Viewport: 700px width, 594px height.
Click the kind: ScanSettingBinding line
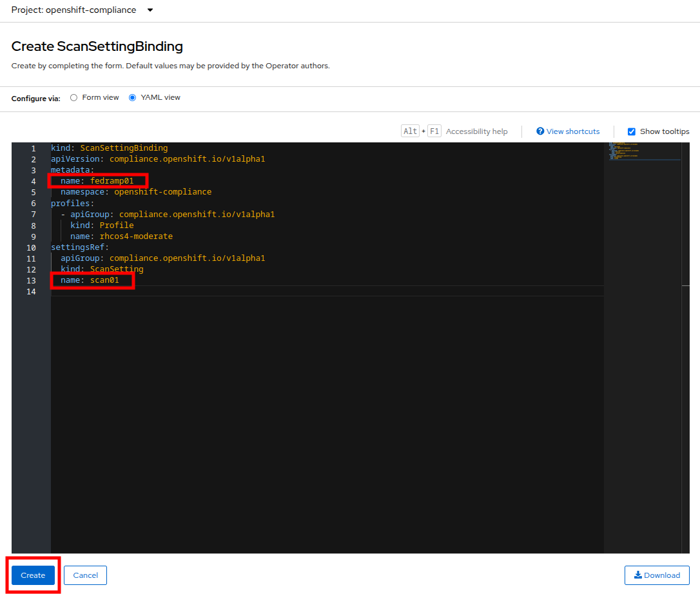coord(109,148)
